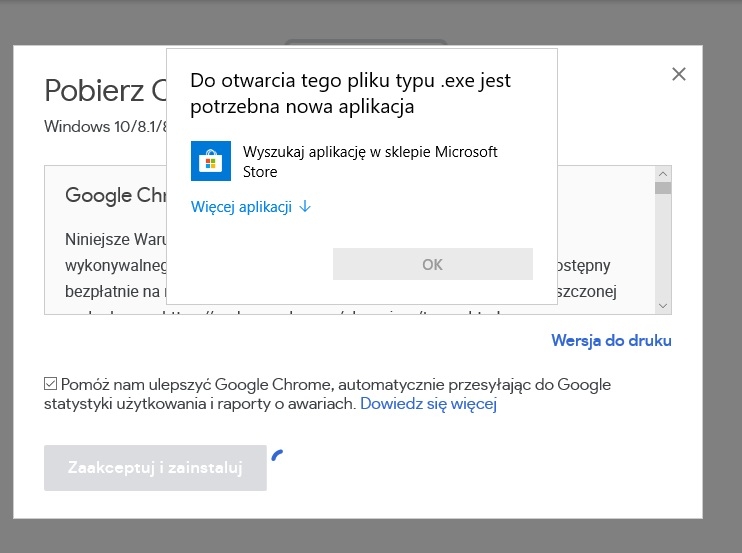Click the terms box scrollbar up arrow
This screenshot has height=553, width=742.
[663, 174]
